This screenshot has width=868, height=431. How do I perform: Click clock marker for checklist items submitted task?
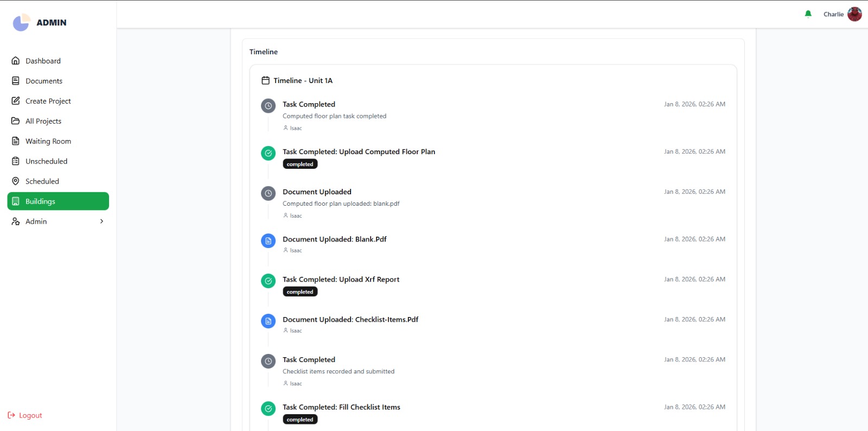pyautogui.click(x=268, y=361)
